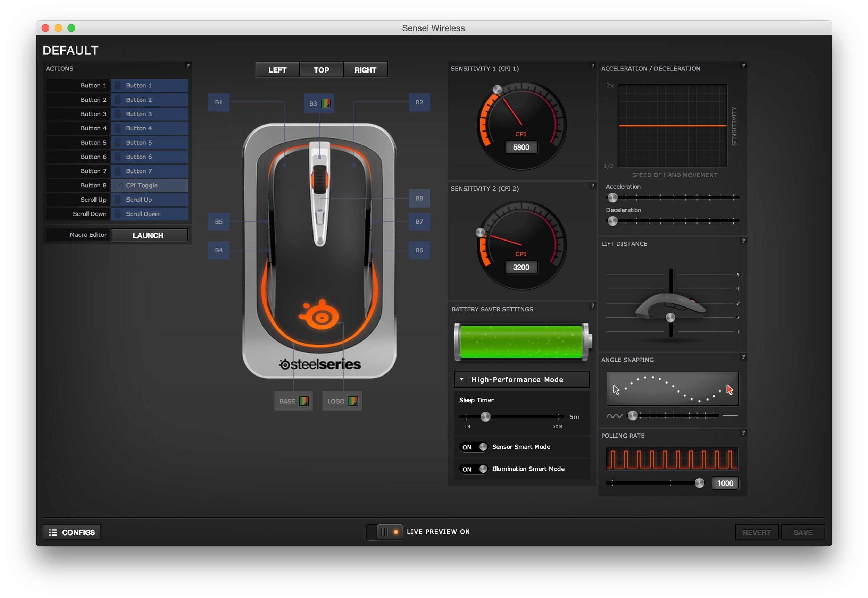The height and width of the screenshot is (598, 868).
Task: Click the CPI 2 value field 3200
Action: pyautogui.click(x=521, y=267)
